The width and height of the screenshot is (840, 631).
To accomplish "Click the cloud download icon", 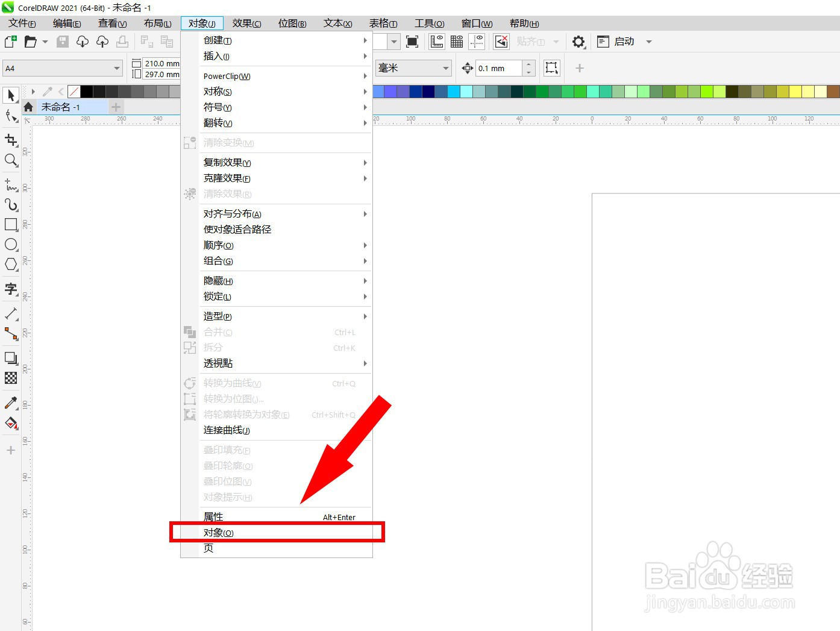I will pos(83,42).
